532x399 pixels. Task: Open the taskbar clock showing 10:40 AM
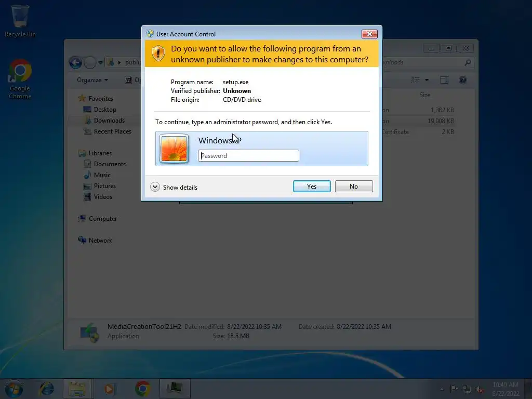coord(506,389)
